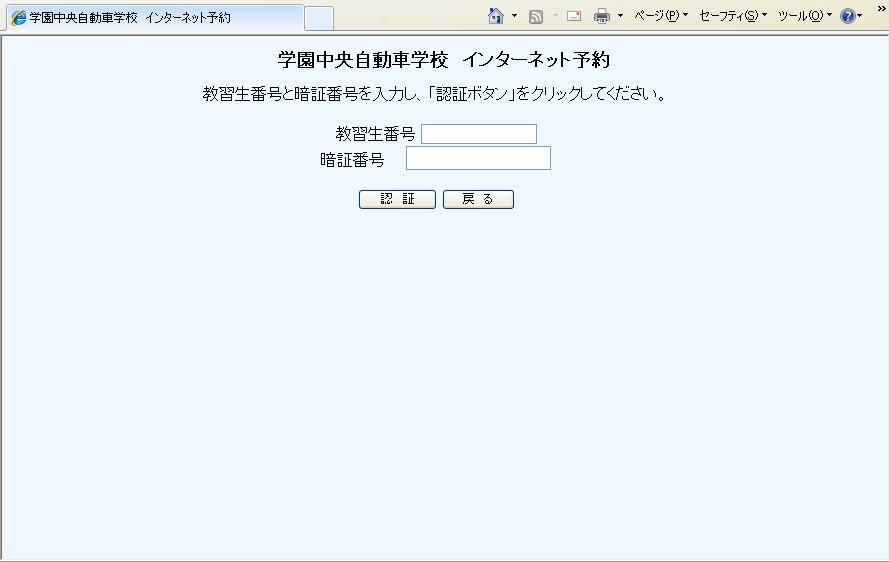Expand the toolbar overflow chevron
The height and width of the screenshot is (562, 889).
(882, 9)
